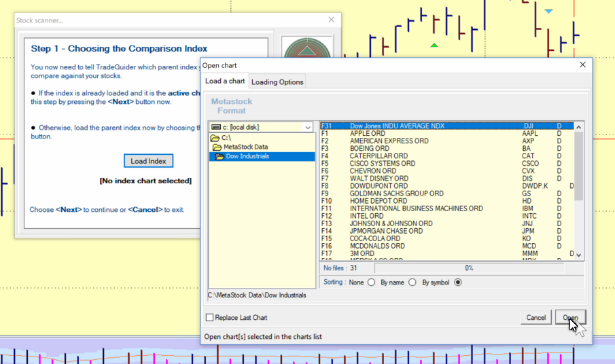Select AMERICAN EXPRESS ORD row

pyautogui.click(x=446, y=141)
